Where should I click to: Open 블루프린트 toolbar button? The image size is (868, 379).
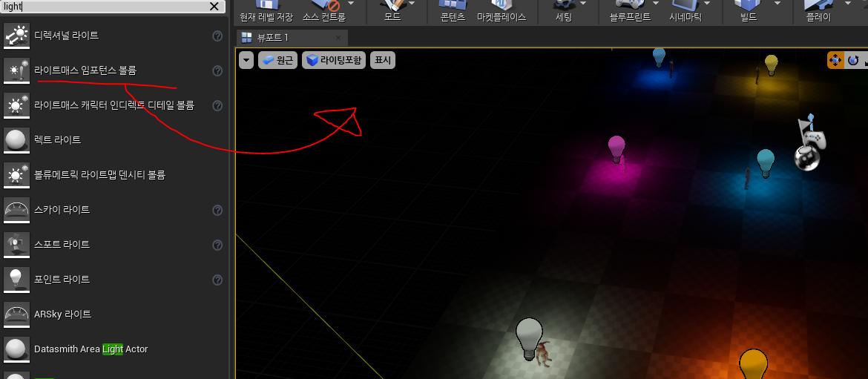tap(629, 12)
